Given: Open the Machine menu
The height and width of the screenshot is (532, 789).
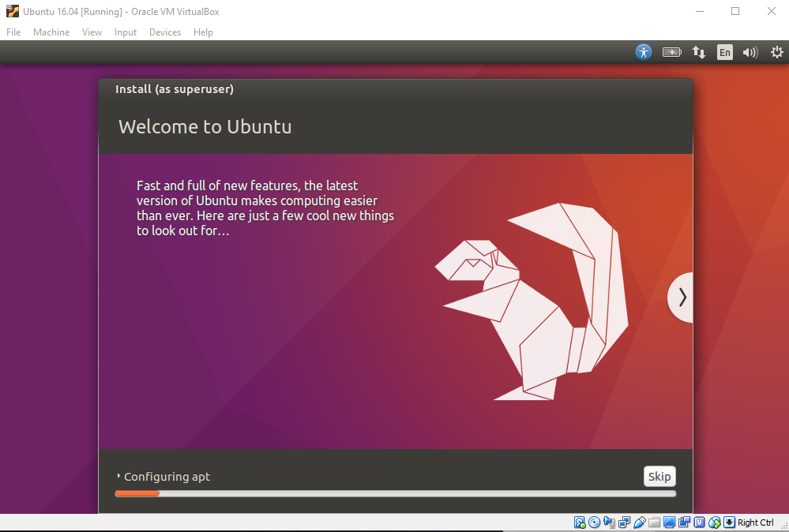Looking at the screenshot, I should pos(51,32).
